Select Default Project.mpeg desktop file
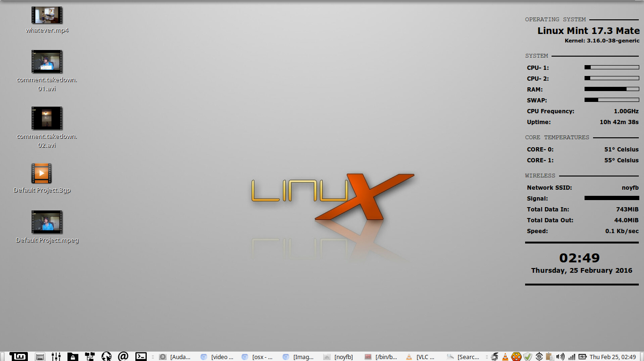This screenshot has height=361, width=644. [x=47, y=227]
